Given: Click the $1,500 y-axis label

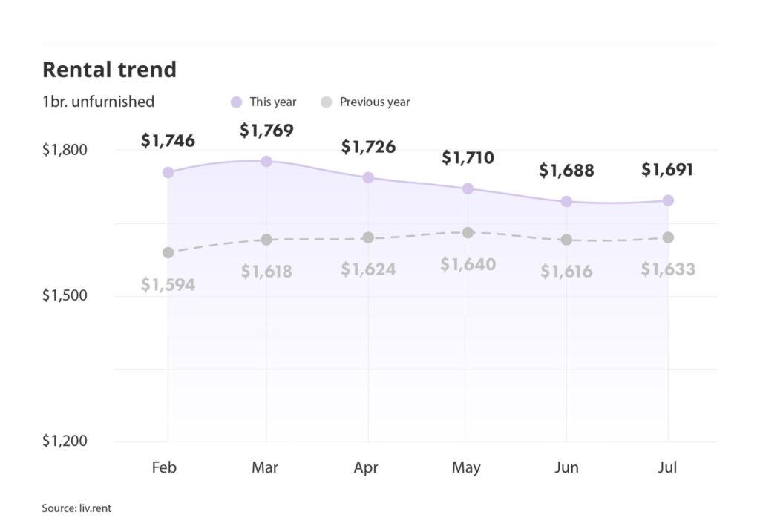Looking at the screenshot, I should pyautogui.click(x=65, y=295).
